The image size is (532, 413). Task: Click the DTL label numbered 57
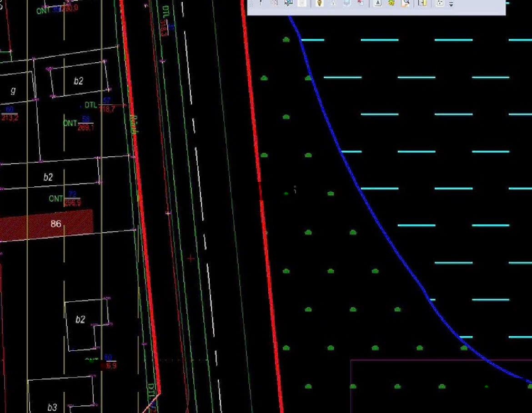[91, 105]
